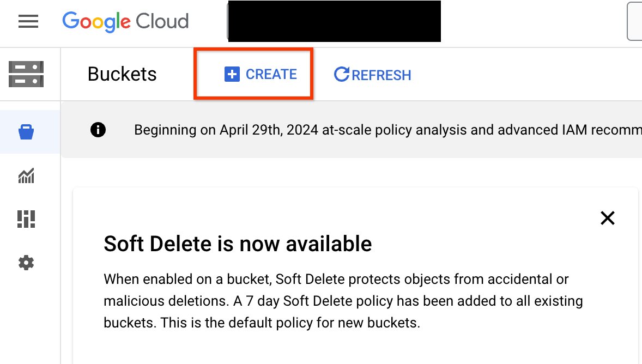642x364 pixels.
Task: Open the Settings gear icon at sidebar bottom
Action: 25,263
